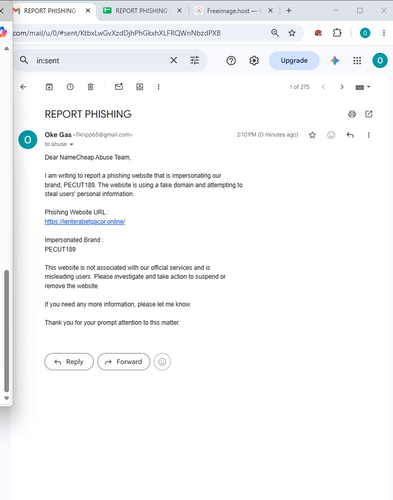Image resolution: width=393 pixels, height=500 pixels.
Task: Open the red browser extension icon
Action: (x=318, y=33)
